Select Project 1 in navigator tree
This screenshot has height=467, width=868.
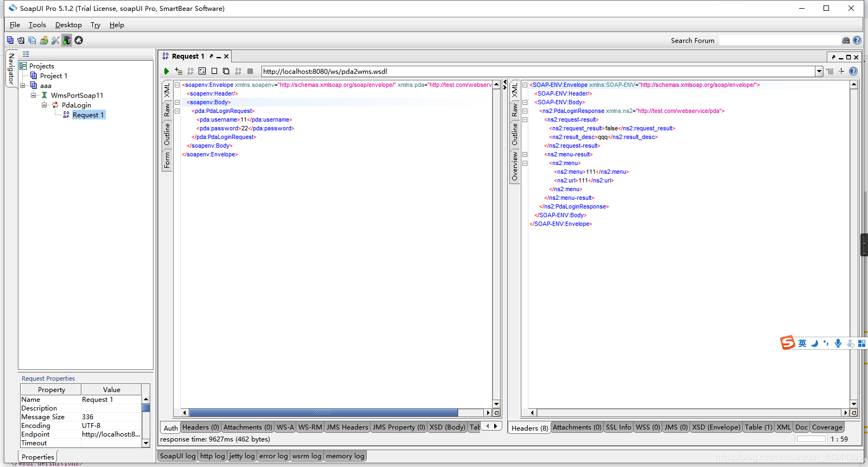pos(54,76)
